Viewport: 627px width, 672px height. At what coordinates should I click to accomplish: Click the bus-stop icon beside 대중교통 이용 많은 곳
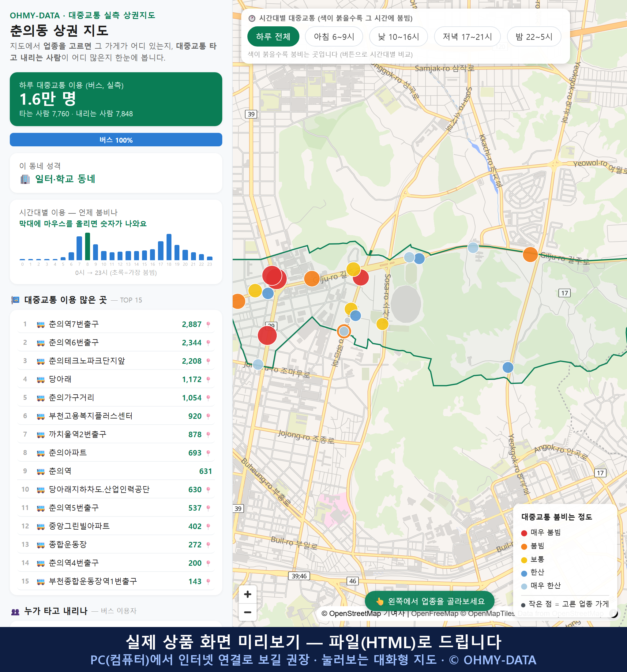point(15,300)
